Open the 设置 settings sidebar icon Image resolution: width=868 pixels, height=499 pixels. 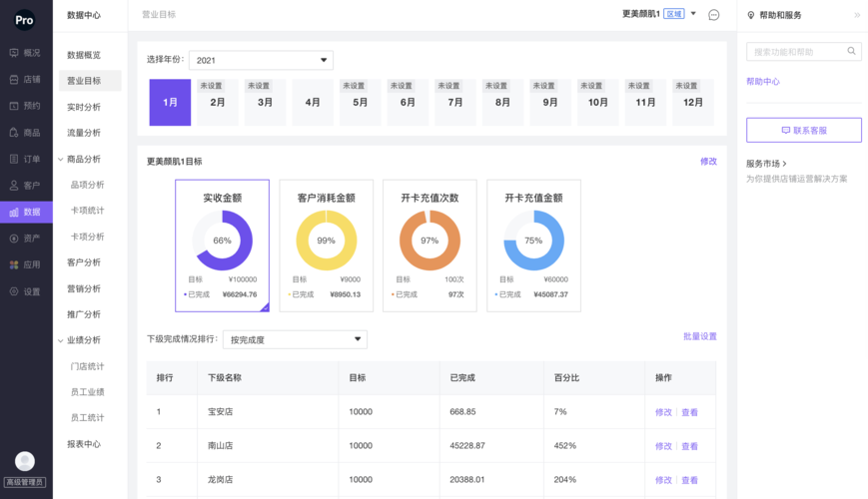point(14,291)
